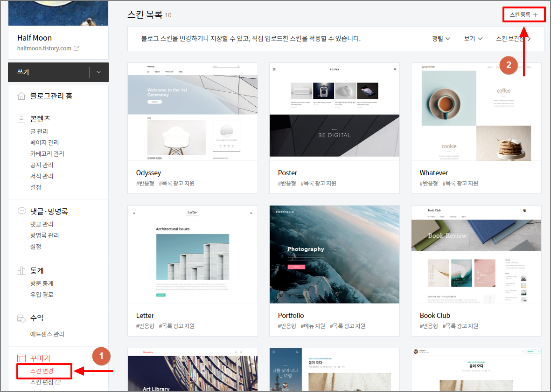Select the Odyssey skin thumbnail
Viewport: 551px width, 392px height.
point(193,111)
